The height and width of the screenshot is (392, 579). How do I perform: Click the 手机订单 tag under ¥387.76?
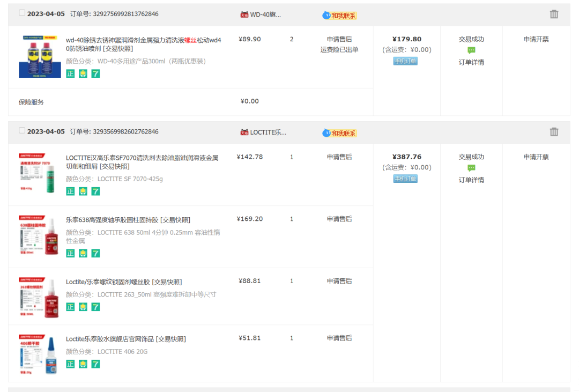[x=405, y=179]
